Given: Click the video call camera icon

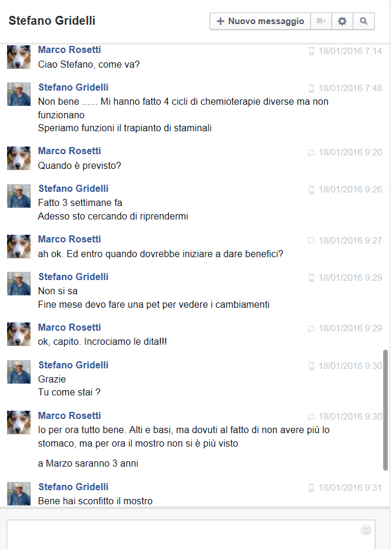Looking at the screenshot, I should [321, 21].
